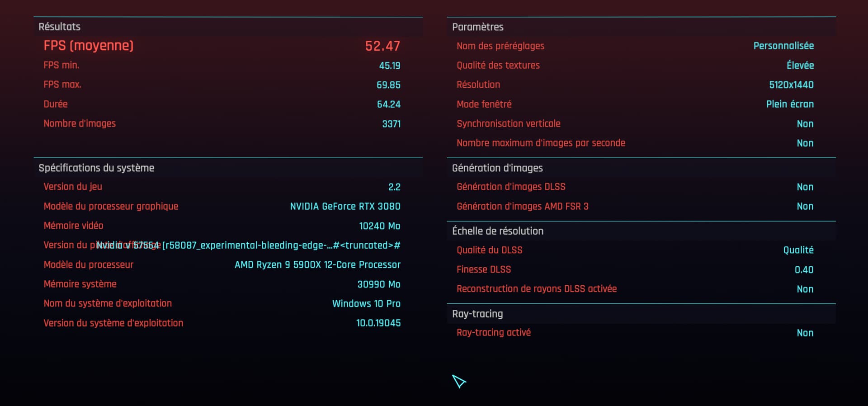Click the Windows 10 Pro value

click(x=366, y=303)
